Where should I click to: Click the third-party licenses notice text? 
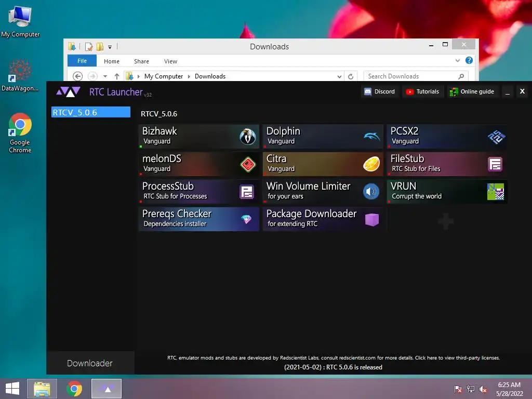click(334, 357)
